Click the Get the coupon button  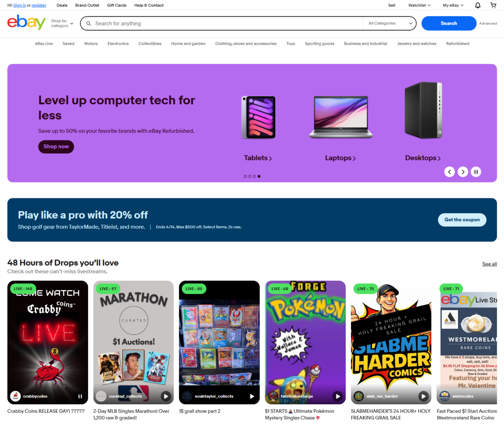[462, 220]
